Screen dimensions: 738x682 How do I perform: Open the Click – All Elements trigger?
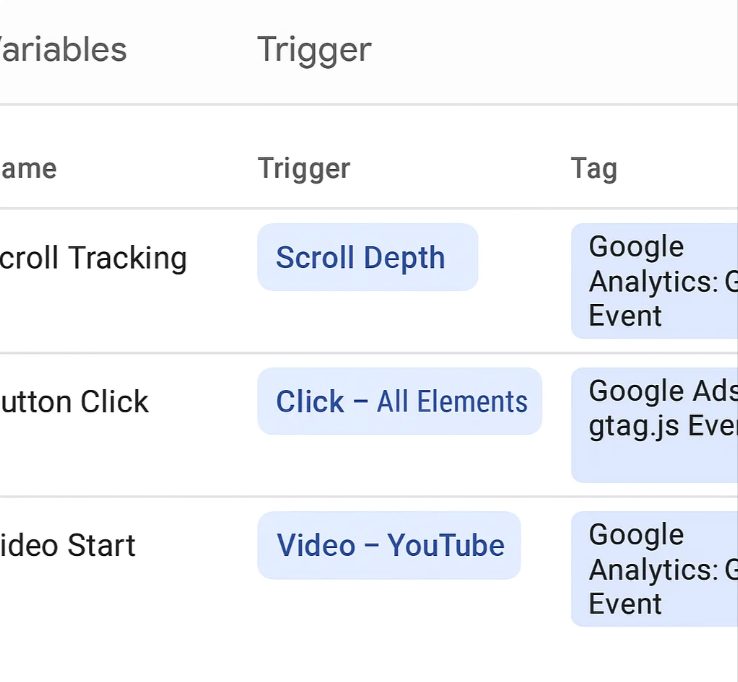[400, 401]
